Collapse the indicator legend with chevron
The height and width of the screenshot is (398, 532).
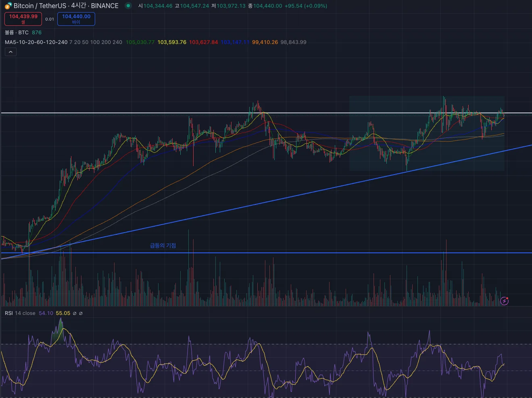[10, 52]
